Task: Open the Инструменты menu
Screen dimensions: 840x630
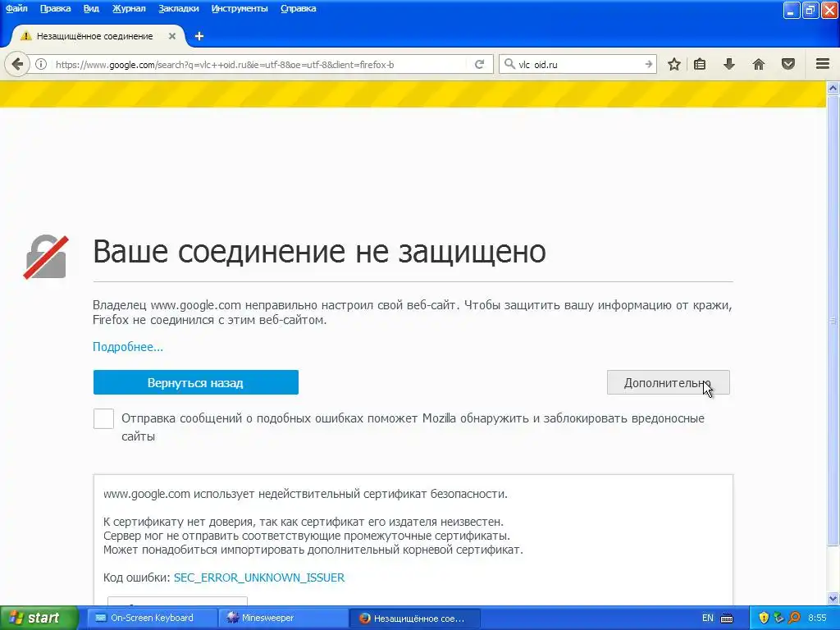Action: tap(240, 8)
